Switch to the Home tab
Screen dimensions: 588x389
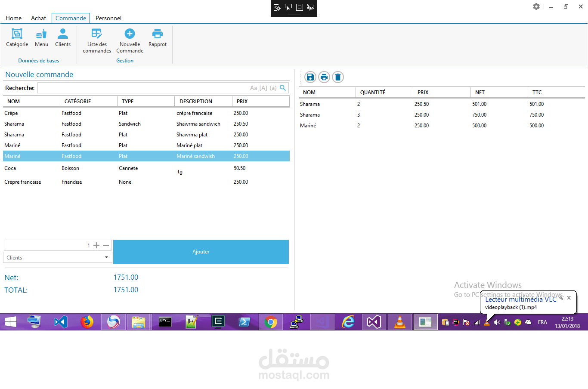coord(14,18)
